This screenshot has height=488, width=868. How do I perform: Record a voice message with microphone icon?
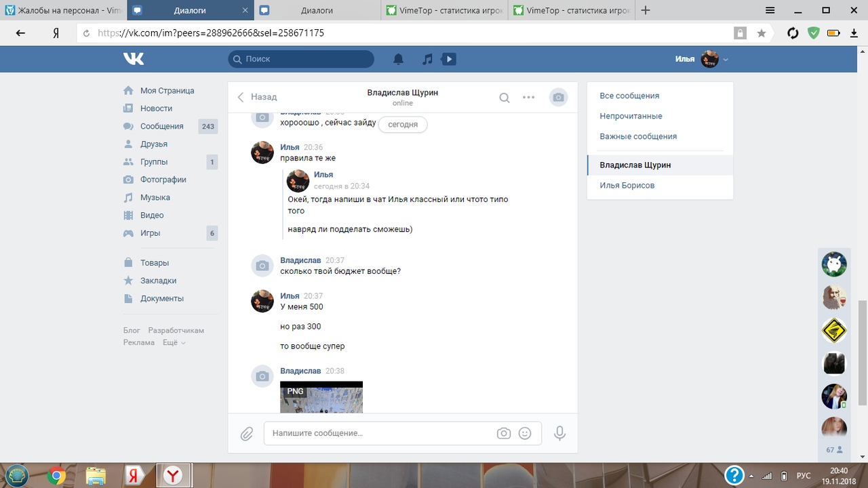click(559, 433)
